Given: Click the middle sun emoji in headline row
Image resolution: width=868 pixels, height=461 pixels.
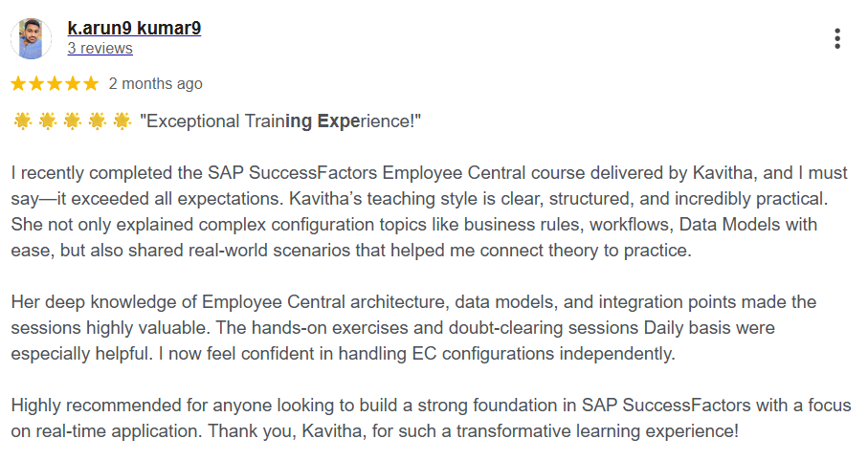Looking at the screenshot, I should point(73,121).
